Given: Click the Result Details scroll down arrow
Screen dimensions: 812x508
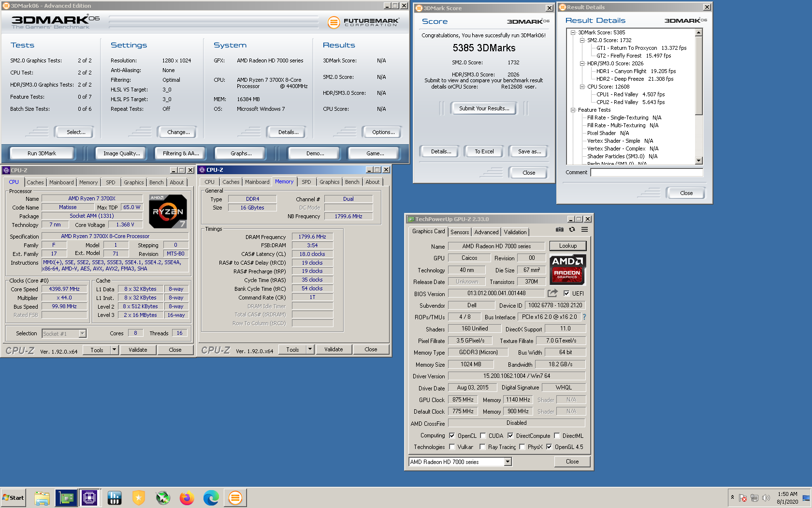Looking at the screenshot, I should point(698,161).
